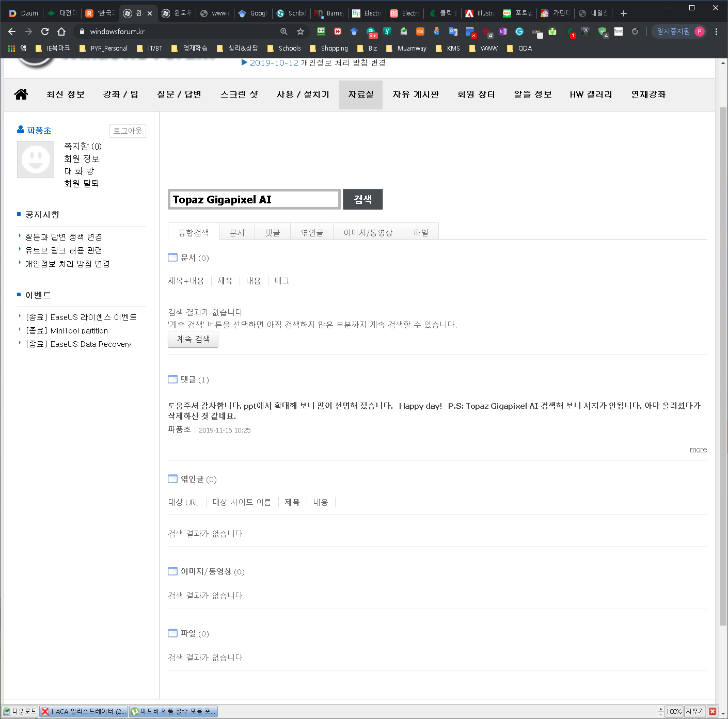This screenshot has height=719, width=728.
Task: Open the Grammarly extension icon
Action: [519, 31]
